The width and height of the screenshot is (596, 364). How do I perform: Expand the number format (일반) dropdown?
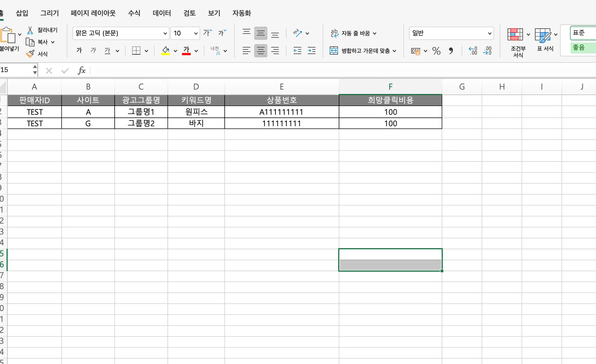[489, 33]
